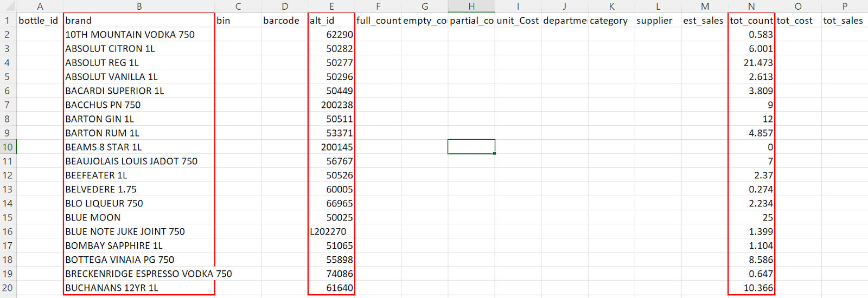The width and height of the screenshot is (868, 298).
Task: Select cell 'BARTON RUM 1L'
Action: pos(139,133)
